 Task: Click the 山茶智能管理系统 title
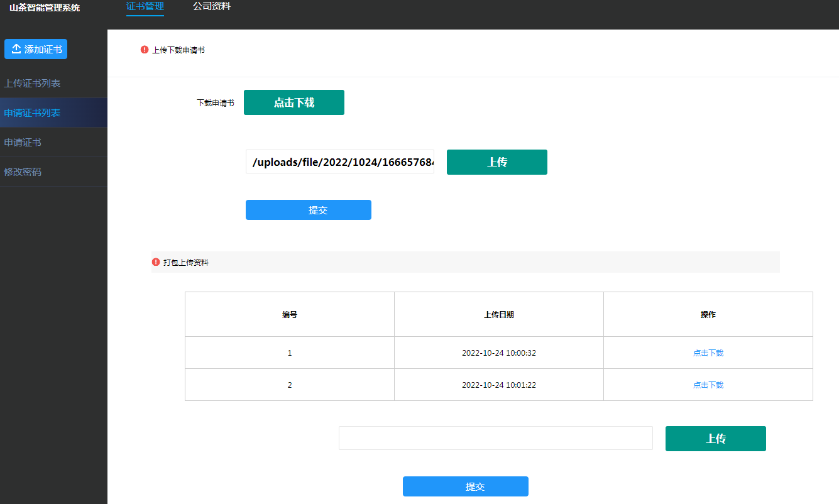(45, 8)
